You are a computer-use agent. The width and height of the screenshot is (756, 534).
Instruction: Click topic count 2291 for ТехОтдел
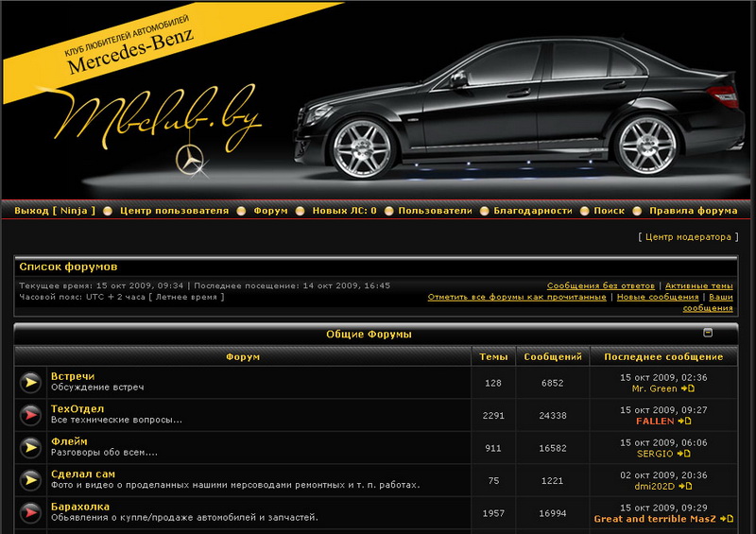(493, 415)
